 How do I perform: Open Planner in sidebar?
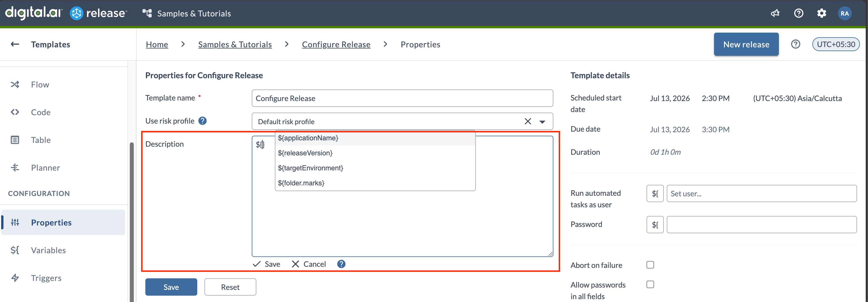coord(46,167)
